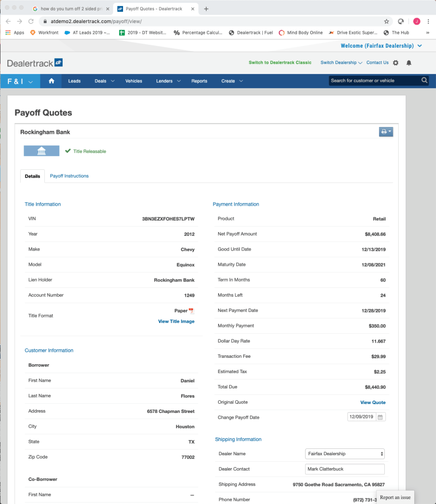Viewport: 436px width, 504px height.
Task: Open the 2019 - DT Websit... bookmark
Action: (x=143, y=33)
